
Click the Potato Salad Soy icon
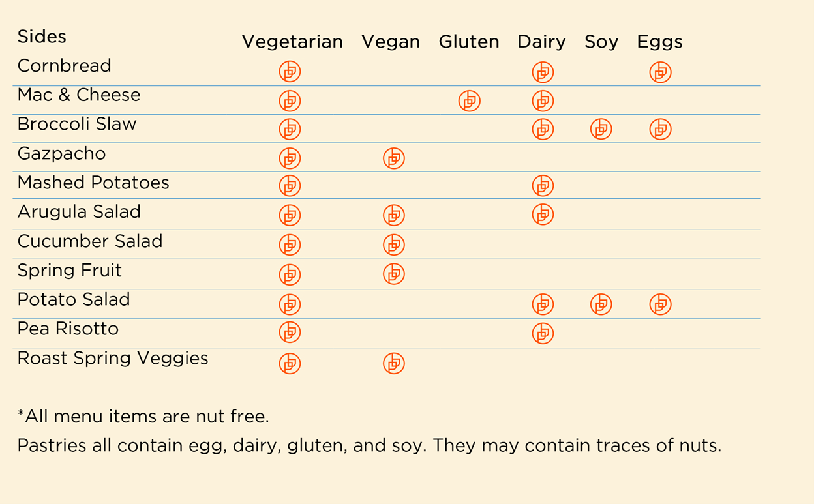601,304
